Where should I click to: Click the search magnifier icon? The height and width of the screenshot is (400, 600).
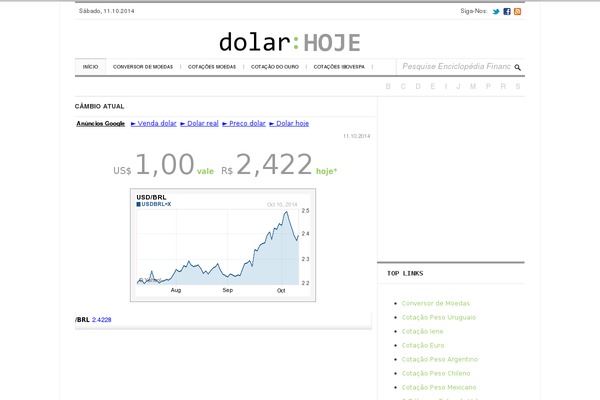pos(518,68)
